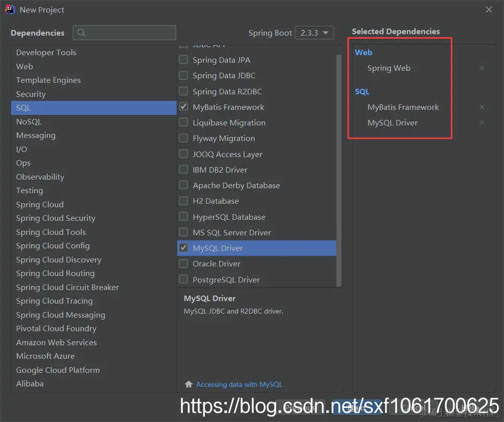504x422 pixels.
Task: Click the dependency list vertical scrollbar
Action: click(x=339, y=170)
